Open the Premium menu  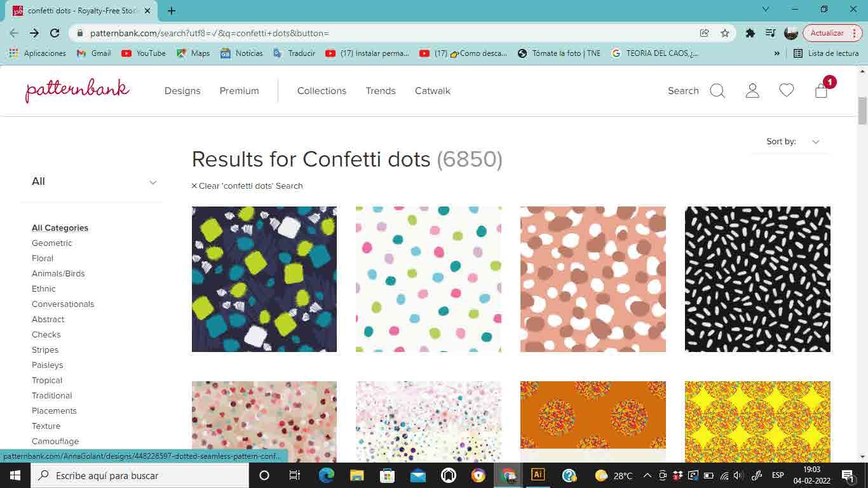(239, 91)
